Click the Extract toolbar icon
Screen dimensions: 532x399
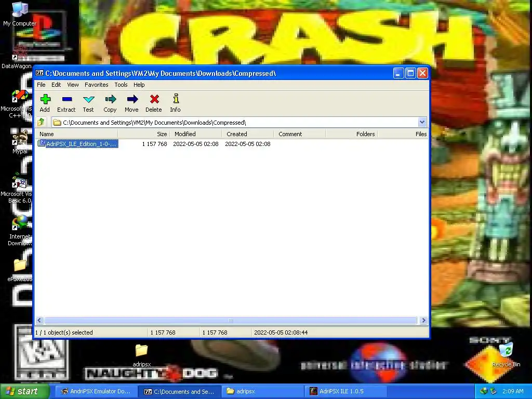pos(66,103)
